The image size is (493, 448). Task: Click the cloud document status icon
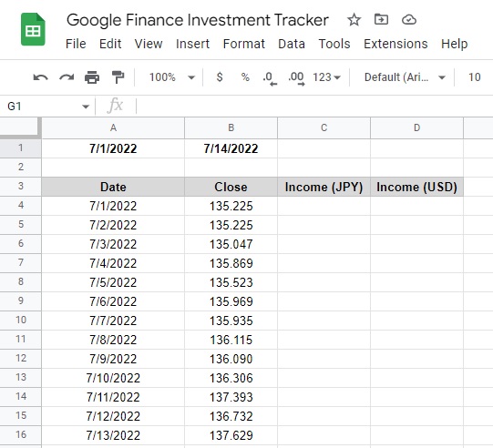coord(409,20)
